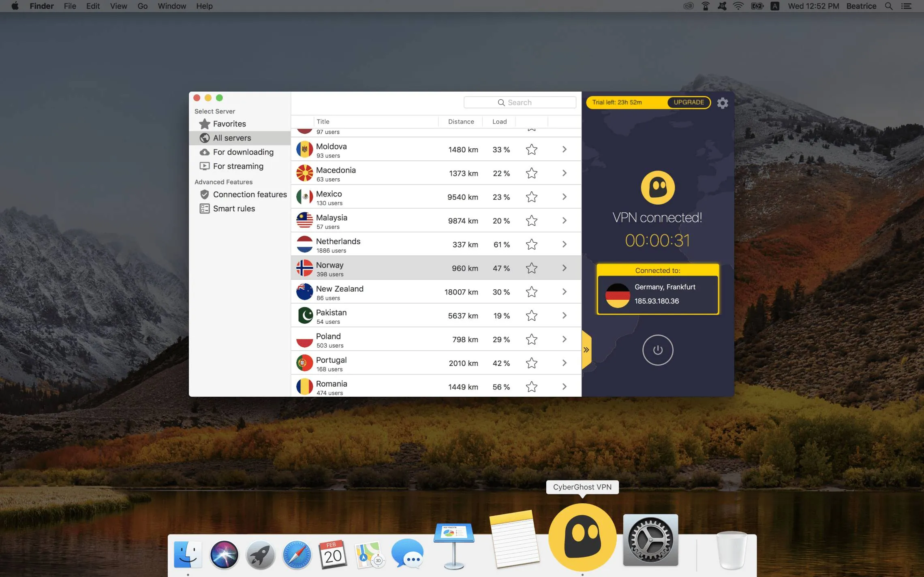Select All servers in sidebar
Image resolution: width=924 pixels, height=577 pixels.
click(232, 138)
